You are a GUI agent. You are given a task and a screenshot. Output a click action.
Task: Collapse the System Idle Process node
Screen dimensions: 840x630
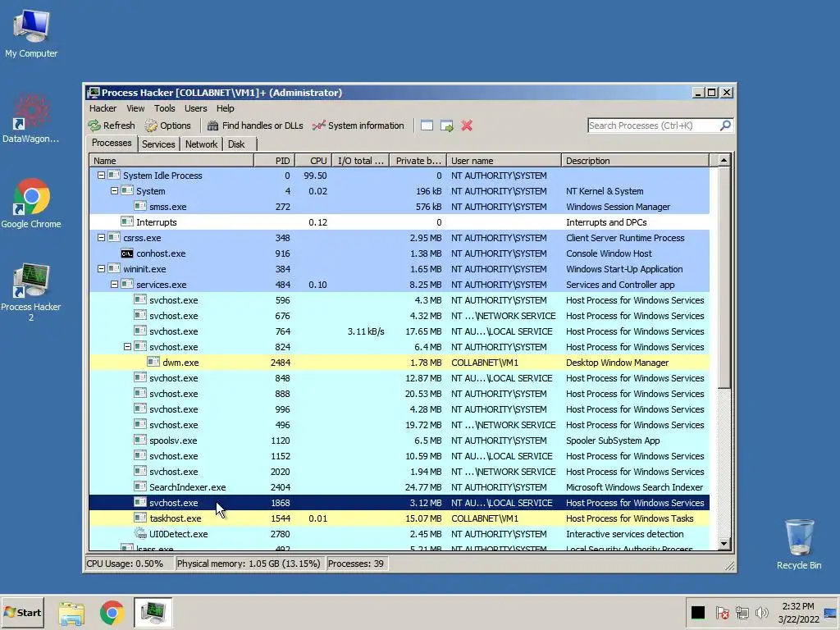pos(101,176)
